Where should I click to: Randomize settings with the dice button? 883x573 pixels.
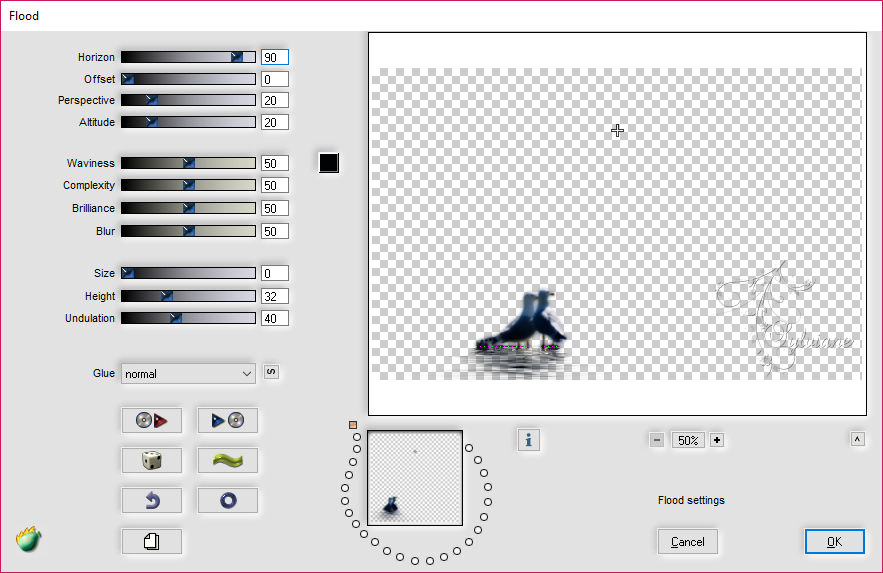(151, 460)
